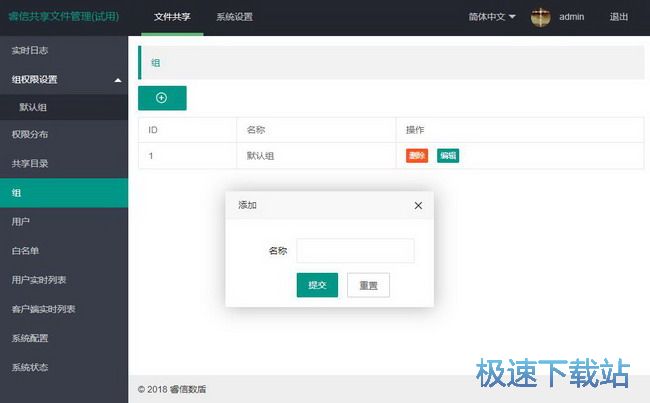
Task: Click the admin avatar image
Action: coord(541,17)
